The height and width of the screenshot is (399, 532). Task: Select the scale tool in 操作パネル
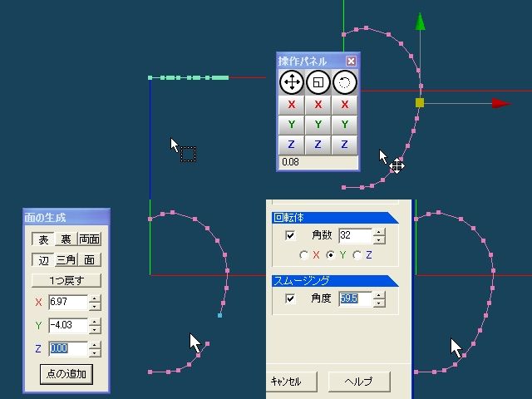point(318,82)
